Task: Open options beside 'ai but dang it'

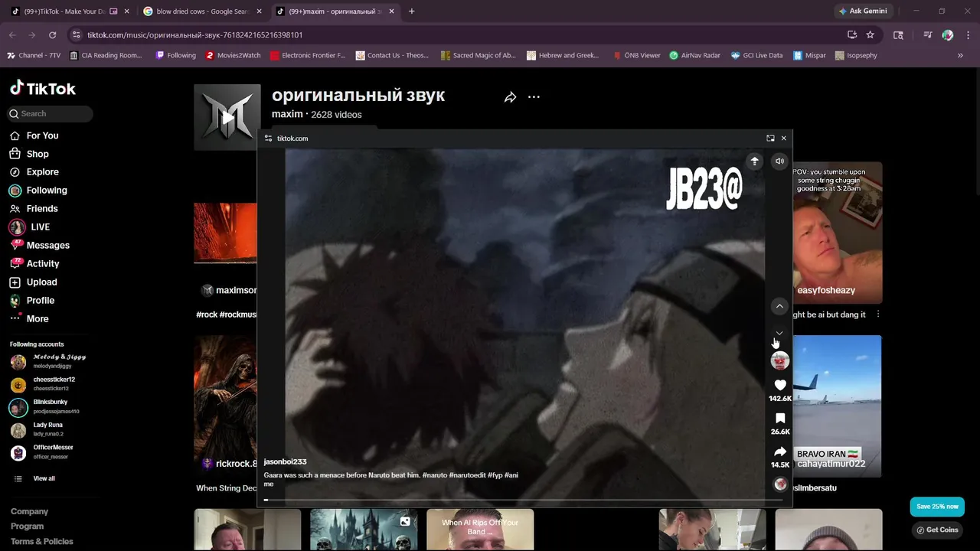Action: (x=877, y=315)
